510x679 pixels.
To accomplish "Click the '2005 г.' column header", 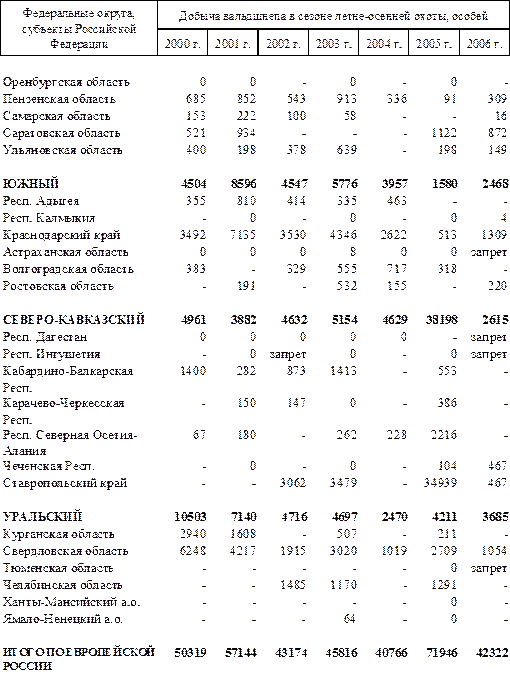I will [x=434, y=44].
